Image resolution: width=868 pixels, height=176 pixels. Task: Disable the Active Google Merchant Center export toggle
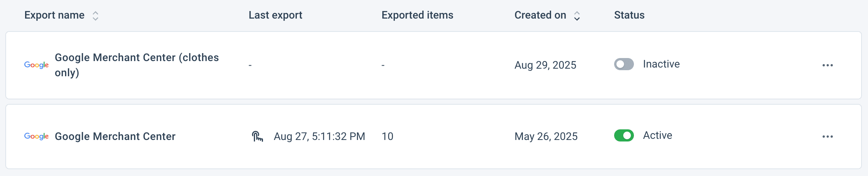tap(624, 135)
